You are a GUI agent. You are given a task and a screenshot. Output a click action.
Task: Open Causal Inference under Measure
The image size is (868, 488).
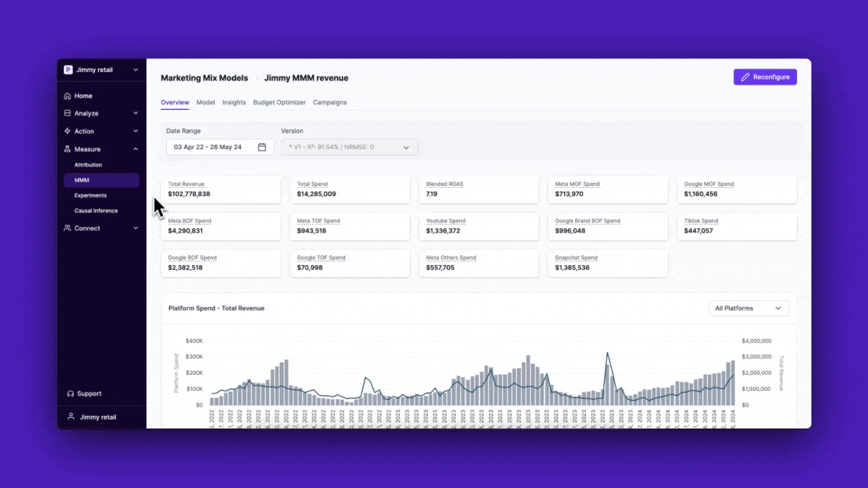tap(96, 211)
